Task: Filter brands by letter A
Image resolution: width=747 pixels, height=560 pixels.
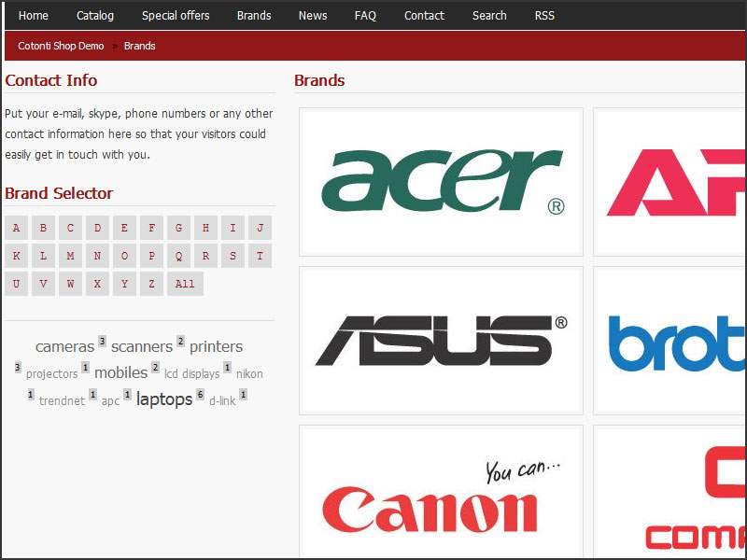Action: (x=17, y=229)
